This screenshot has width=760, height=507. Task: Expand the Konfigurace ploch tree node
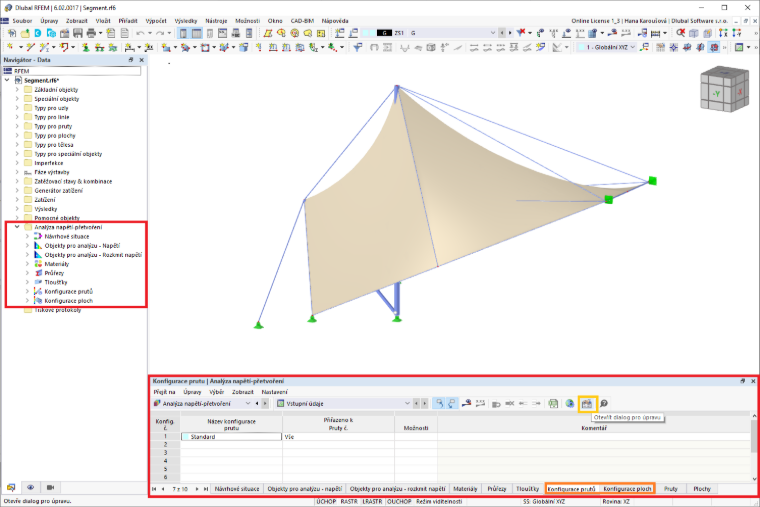[28, 301]
